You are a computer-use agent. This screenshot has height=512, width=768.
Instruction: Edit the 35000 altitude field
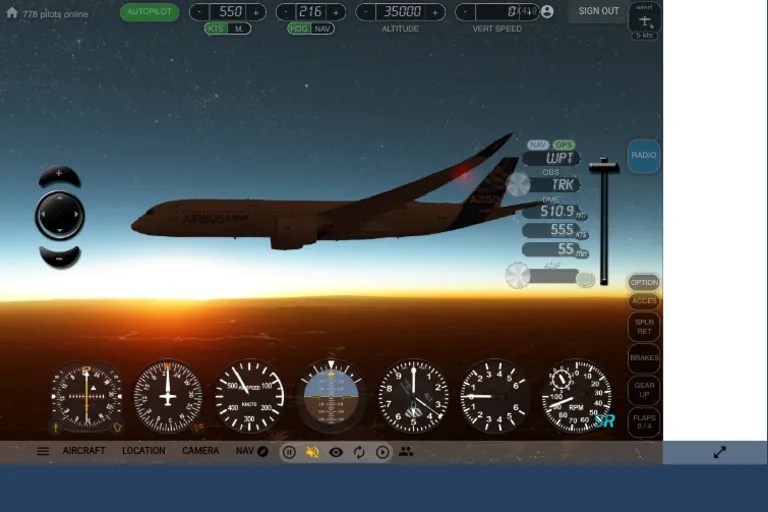click(401, 12)
